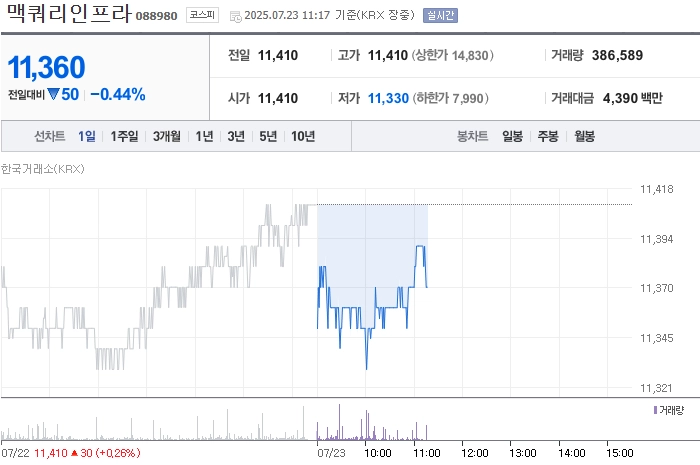Click the red up-triangle next to 07/22
The height and width of the screenshot is (465, 700).
(75, 453)
